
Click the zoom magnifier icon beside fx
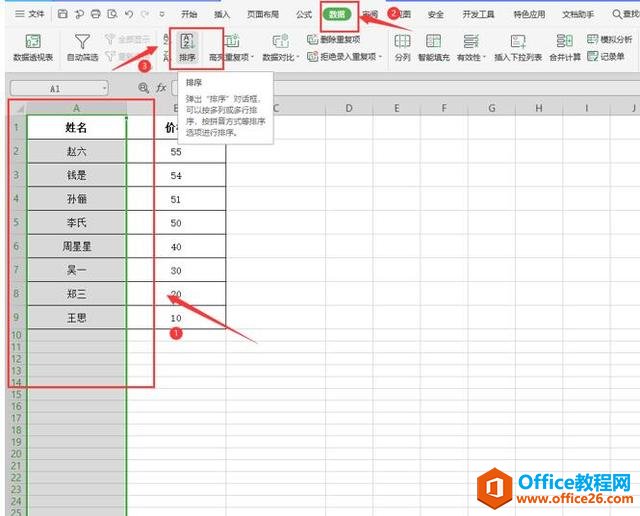click(144, 87)
